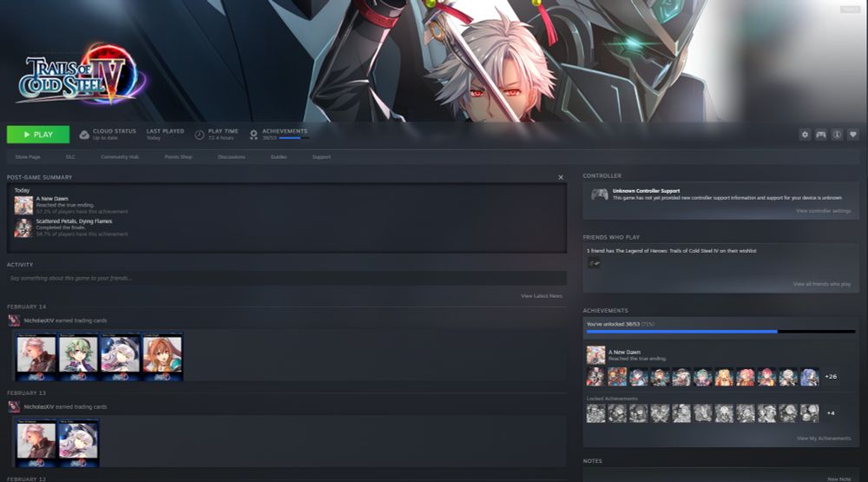The height and width of the screenshot is (482, 868).
Task: Open game info with the circled i icon
Action: tap(837, 135)
